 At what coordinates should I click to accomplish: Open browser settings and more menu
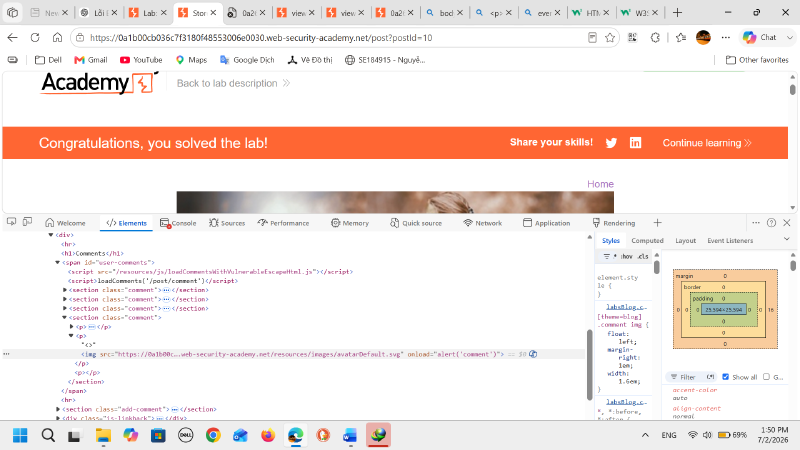tap(726, 37)
